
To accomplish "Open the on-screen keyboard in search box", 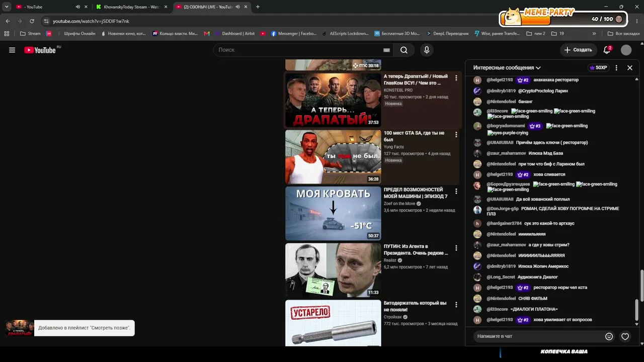I will [x=386, y=50].
